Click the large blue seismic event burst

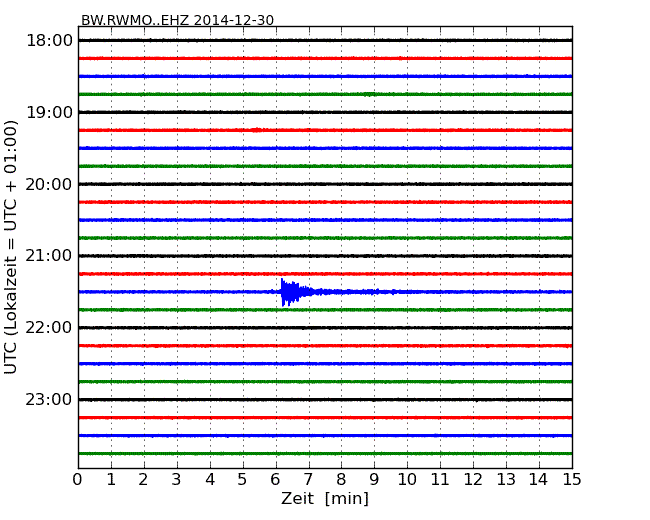pyautogui.click(x=298, y=292)
